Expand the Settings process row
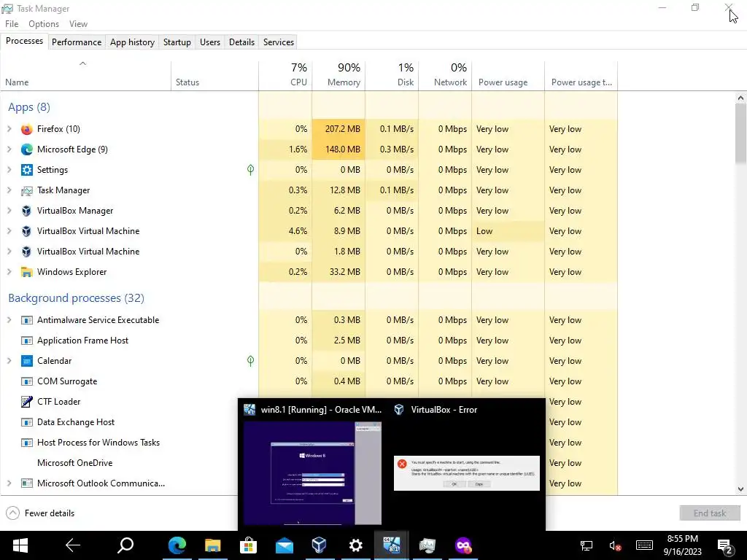The height and width of the screenshot is (560, 747). 9,170
